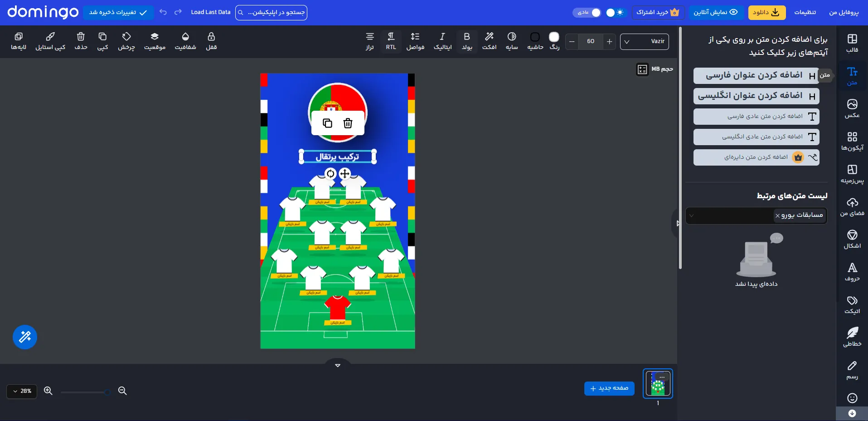Open the 28% zoom level dropdown
Image resolution: width=868 pixels, height=421 pixels.
pyautogui.click(x=22, y=391)
